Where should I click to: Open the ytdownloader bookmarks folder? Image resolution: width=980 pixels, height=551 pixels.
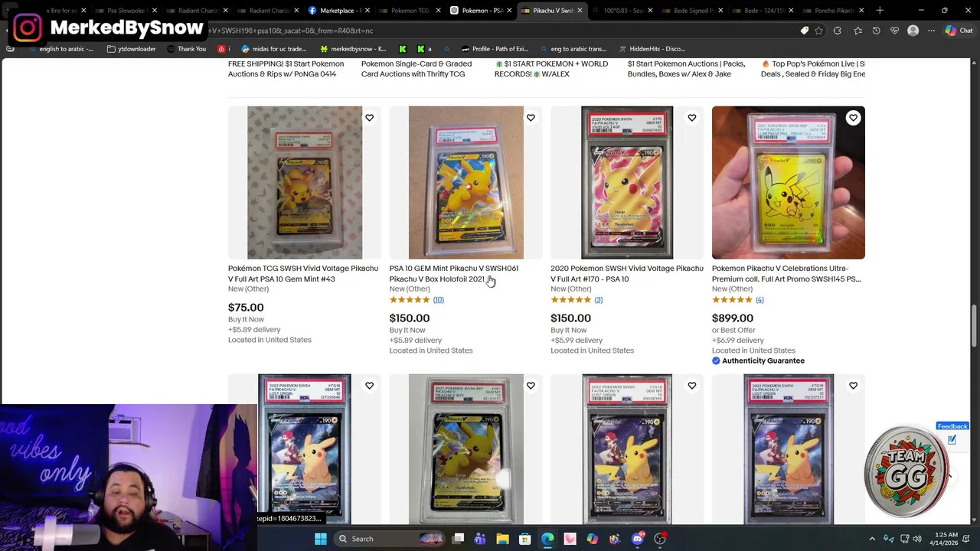pyautogui.click(x=132, y=49)
